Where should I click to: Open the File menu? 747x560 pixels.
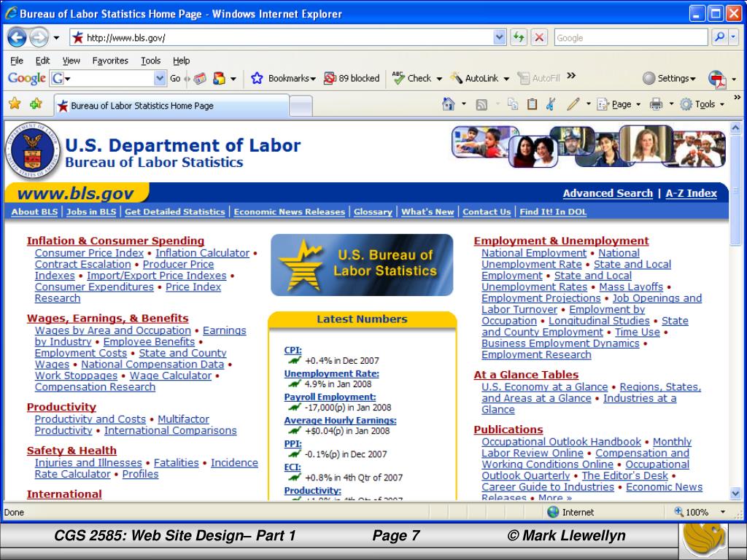coord(17,61)
